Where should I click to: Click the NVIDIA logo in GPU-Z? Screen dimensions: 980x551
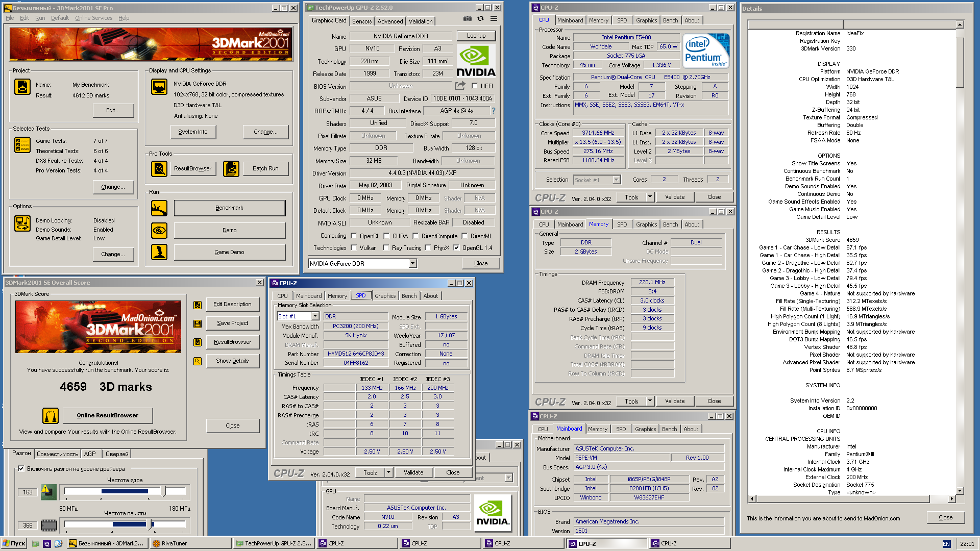[x=476, y=61]
